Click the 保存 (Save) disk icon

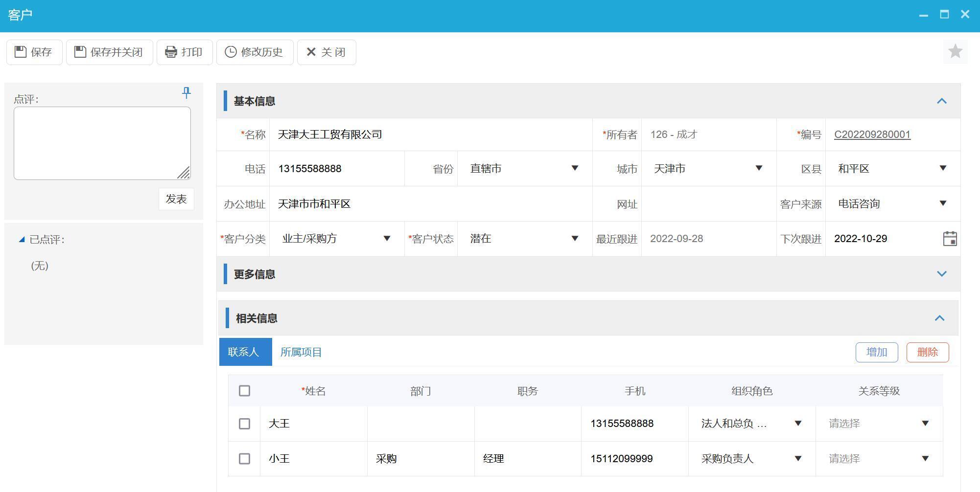point(20,52)
